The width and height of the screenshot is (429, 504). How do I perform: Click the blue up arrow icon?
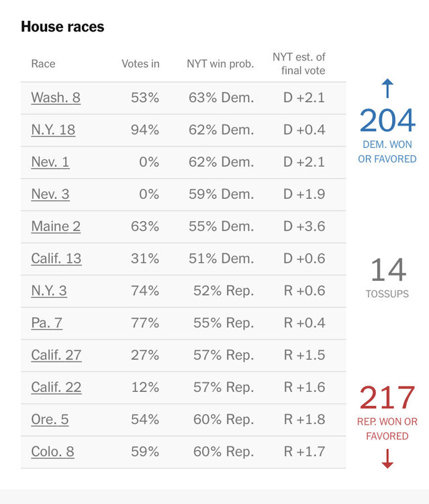(x=387, y=89)
